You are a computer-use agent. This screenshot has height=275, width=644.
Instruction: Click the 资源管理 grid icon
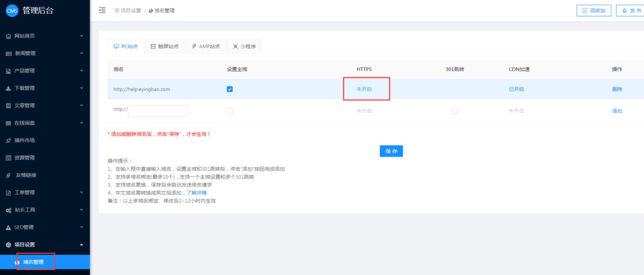8,158
